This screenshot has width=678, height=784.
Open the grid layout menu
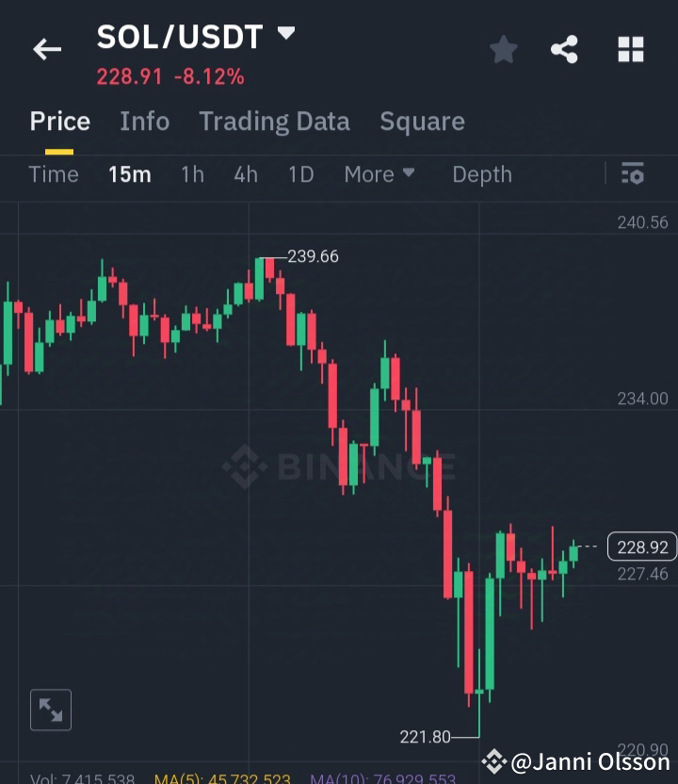[x=629, y=49]
